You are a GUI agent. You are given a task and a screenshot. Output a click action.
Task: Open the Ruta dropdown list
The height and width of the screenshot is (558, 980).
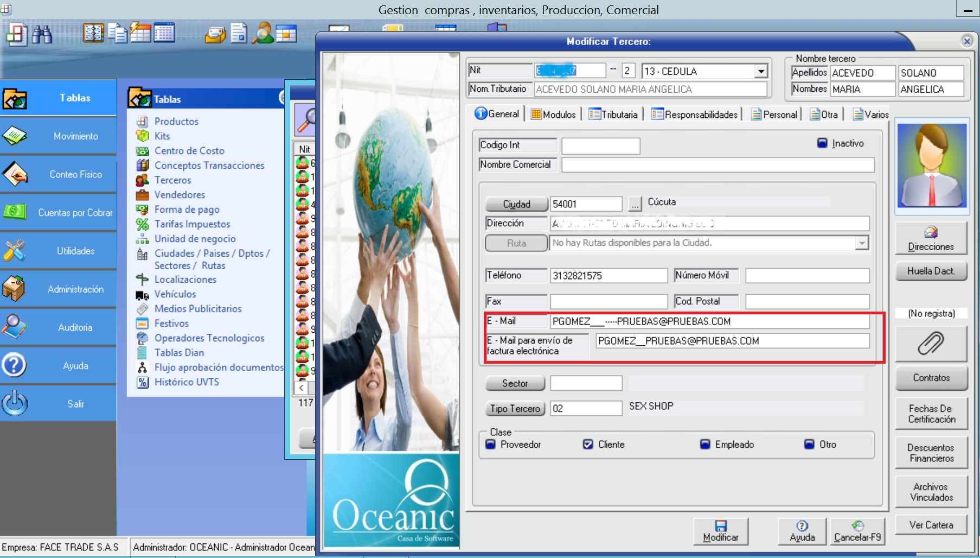[862, 243]
